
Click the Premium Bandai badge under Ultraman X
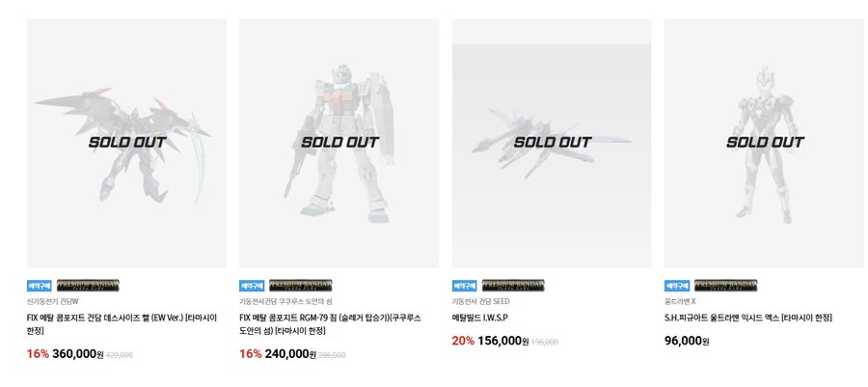725,286
